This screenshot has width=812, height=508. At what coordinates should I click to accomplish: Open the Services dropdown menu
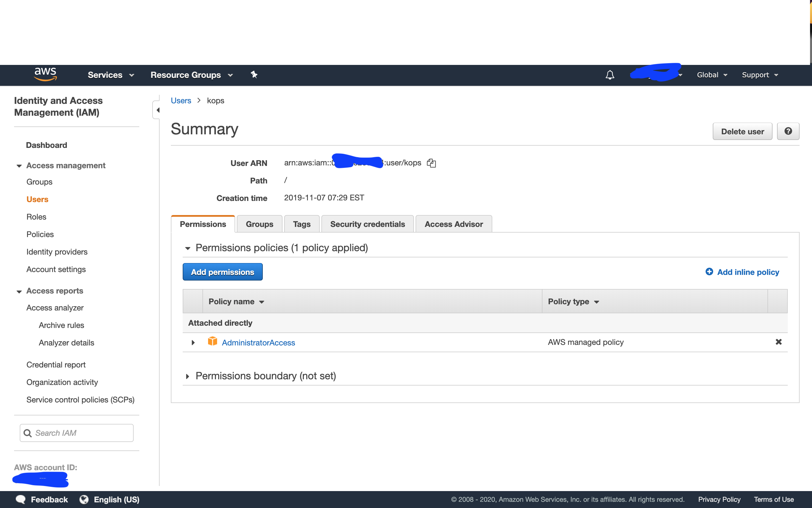[x=111, y=75]
